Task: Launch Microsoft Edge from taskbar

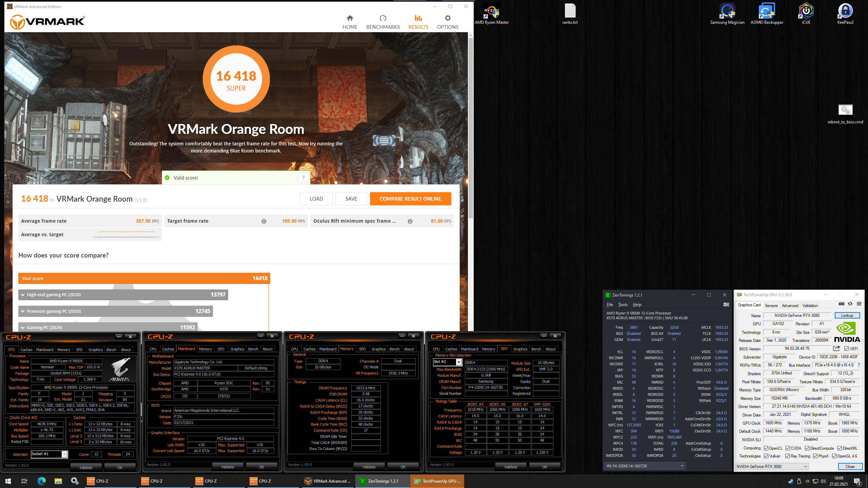Action: 41,481
